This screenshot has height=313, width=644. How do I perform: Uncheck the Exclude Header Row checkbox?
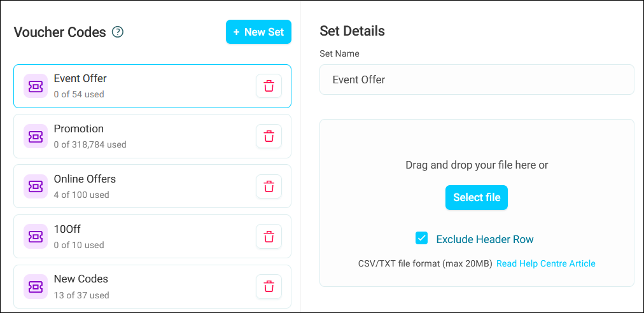[x=421, y=239]
